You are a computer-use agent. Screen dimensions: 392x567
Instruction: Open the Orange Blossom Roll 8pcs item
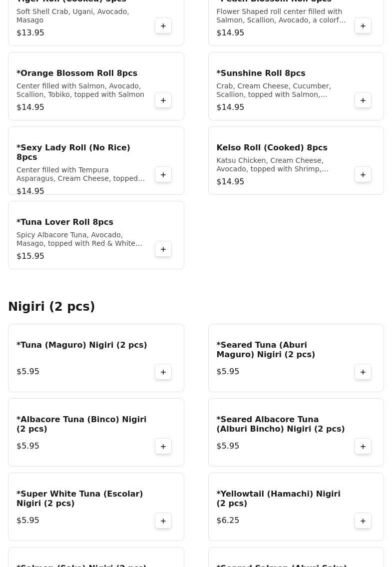[77, 73]
